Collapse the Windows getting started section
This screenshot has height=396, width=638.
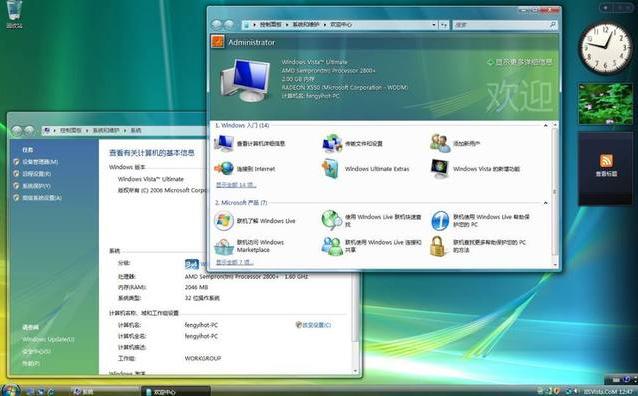pyautogui.click(x=546, y=125)
